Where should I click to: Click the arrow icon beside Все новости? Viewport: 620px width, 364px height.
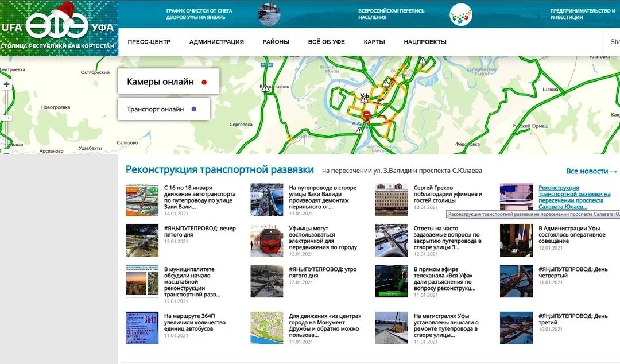pyautogui.click(x=613, y=171)
